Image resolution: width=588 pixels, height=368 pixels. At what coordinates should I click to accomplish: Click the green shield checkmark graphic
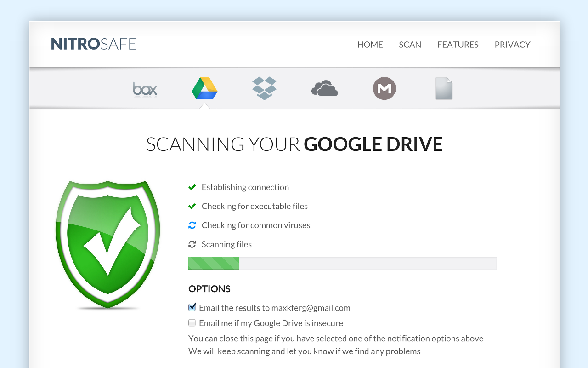coord(107,244)
